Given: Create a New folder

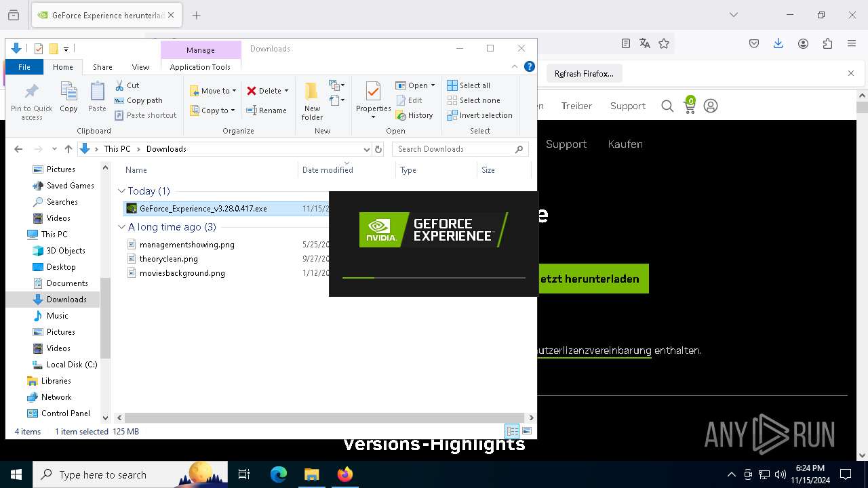Looking at the screenshot, I should (x=312, y=101).
